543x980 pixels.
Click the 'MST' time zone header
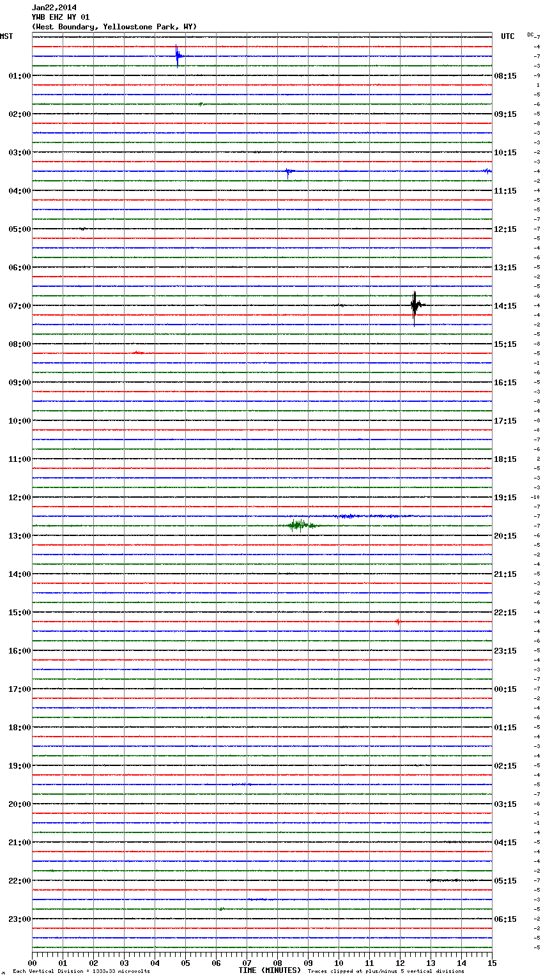[6, 36]
